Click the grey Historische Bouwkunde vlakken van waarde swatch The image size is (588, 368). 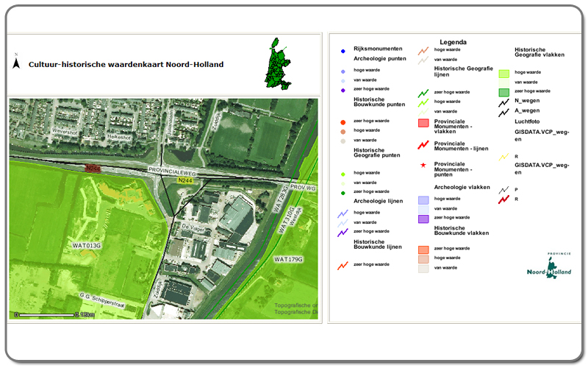(423, 269)
